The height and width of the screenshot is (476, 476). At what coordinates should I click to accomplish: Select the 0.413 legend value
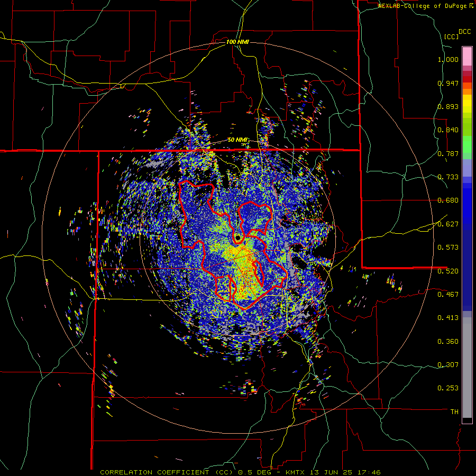(448, 318)
